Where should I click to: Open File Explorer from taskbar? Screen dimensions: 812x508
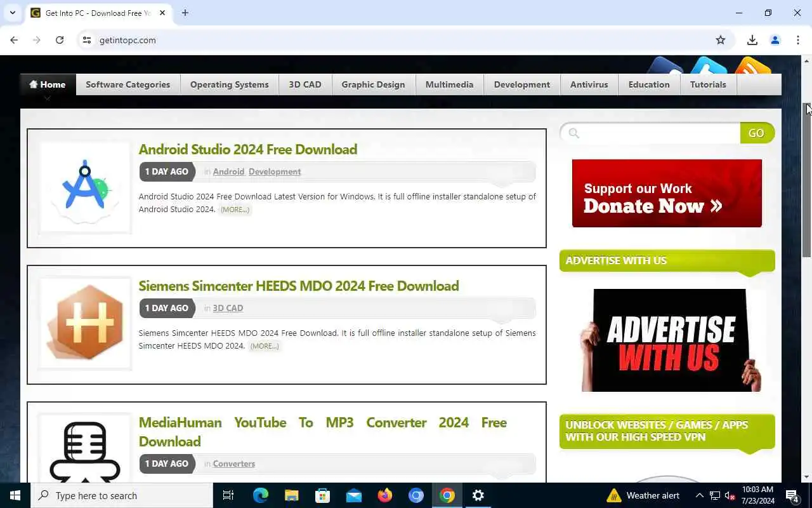[292, 495]
